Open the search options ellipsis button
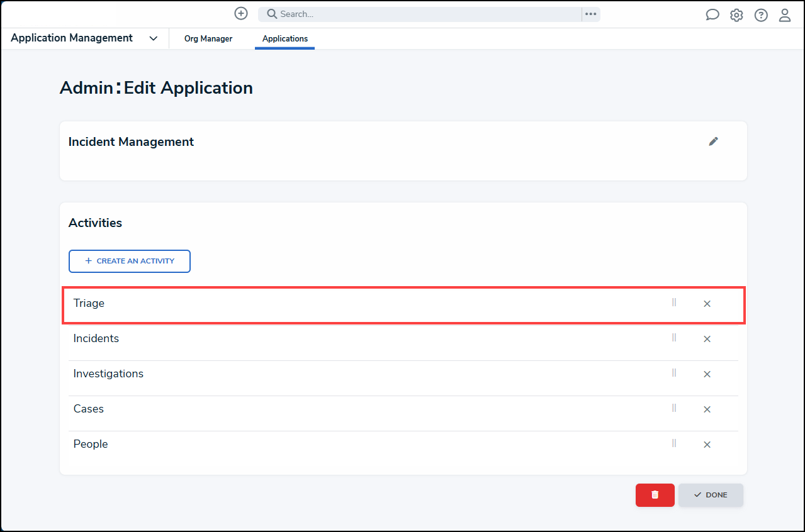 (x=590, y=14)
